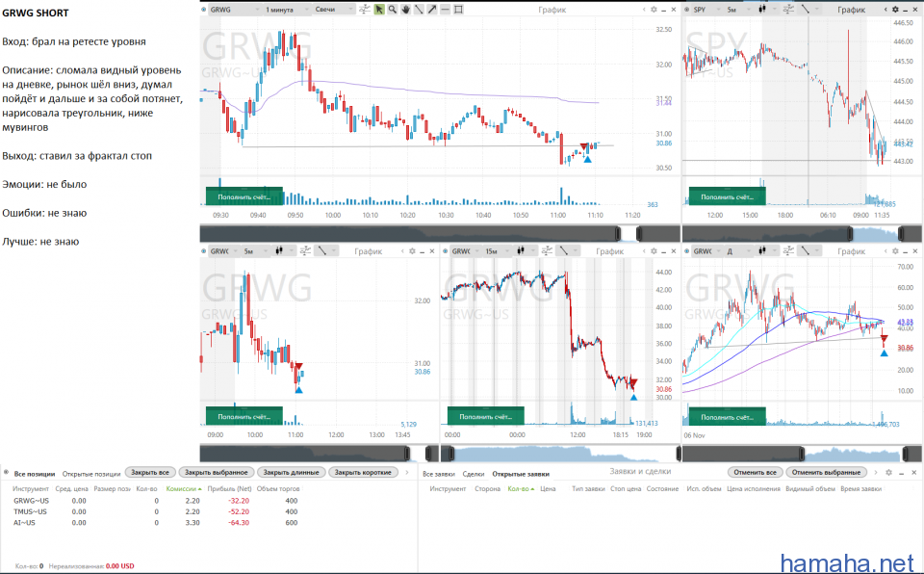Open settings gear of GRWG 15м chart
Image resolution: width=924 pixels, height=574 pixels.
pyautogui.click(x=654, y=251)
